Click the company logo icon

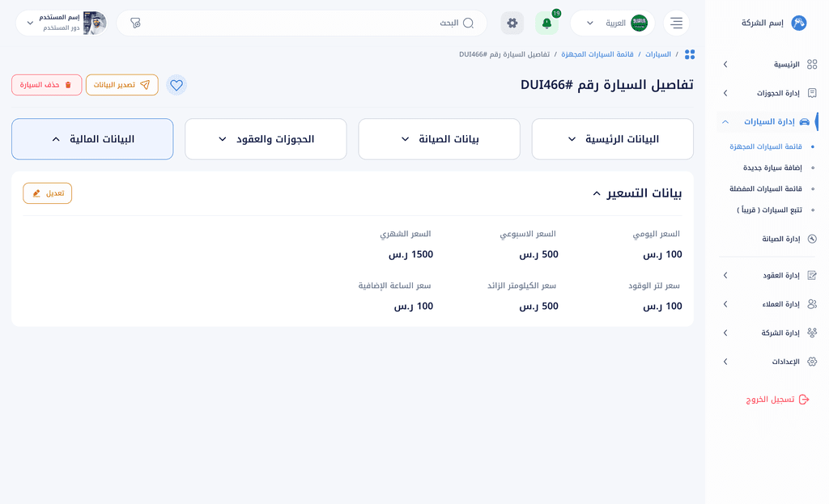[x=798, y=23]
